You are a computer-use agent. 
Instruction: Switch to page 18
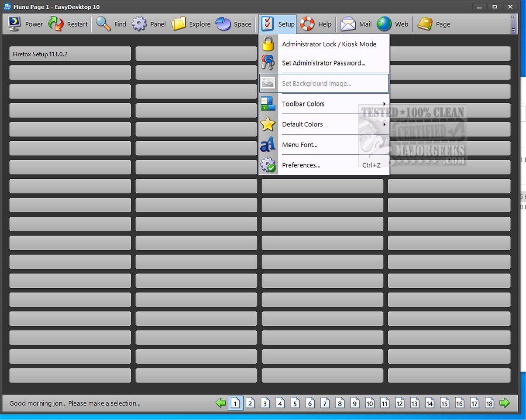click(x=489, y=403)
